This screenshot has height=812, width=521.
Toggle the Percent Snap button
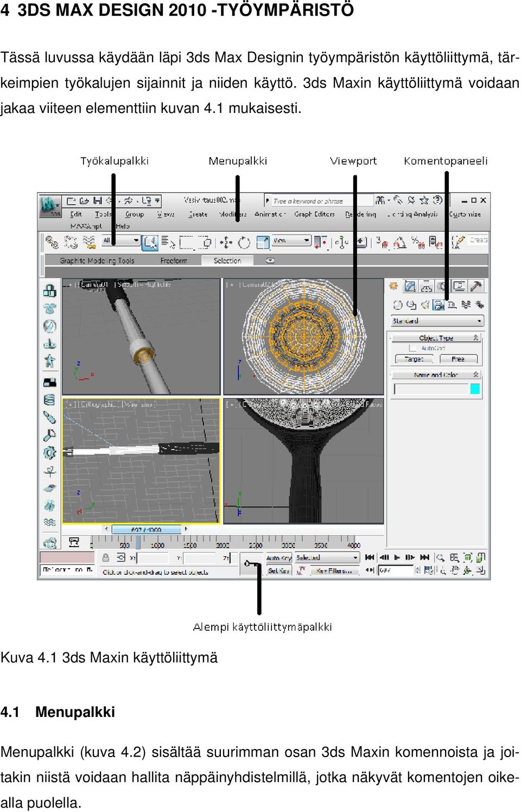(x=418, y=242)
